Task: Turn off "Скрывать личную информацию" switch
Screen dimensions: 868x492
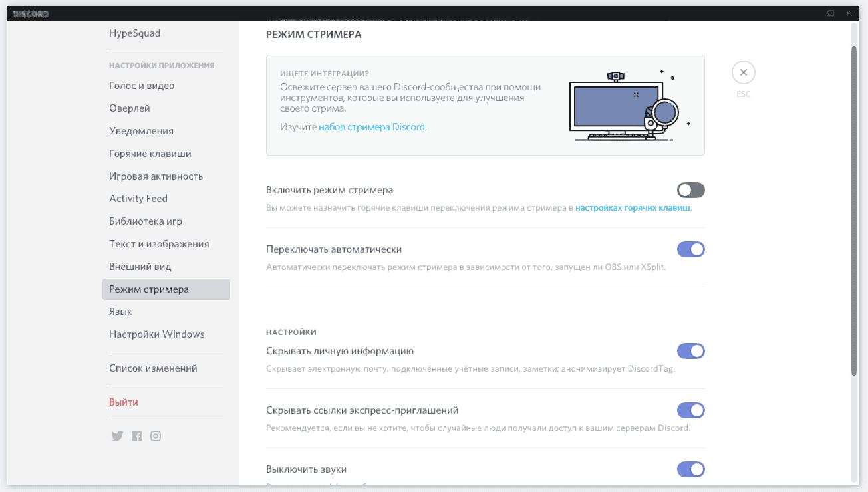Action: tap(691, 351)
